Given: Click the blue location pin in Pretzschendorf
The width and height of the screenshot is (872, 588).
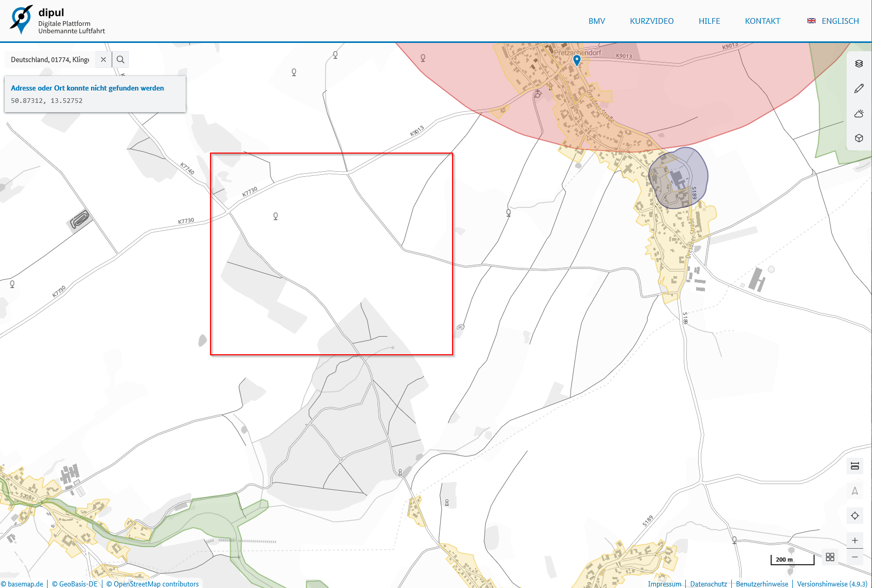Looking at the screenshot, I should [x=577, y=60].
